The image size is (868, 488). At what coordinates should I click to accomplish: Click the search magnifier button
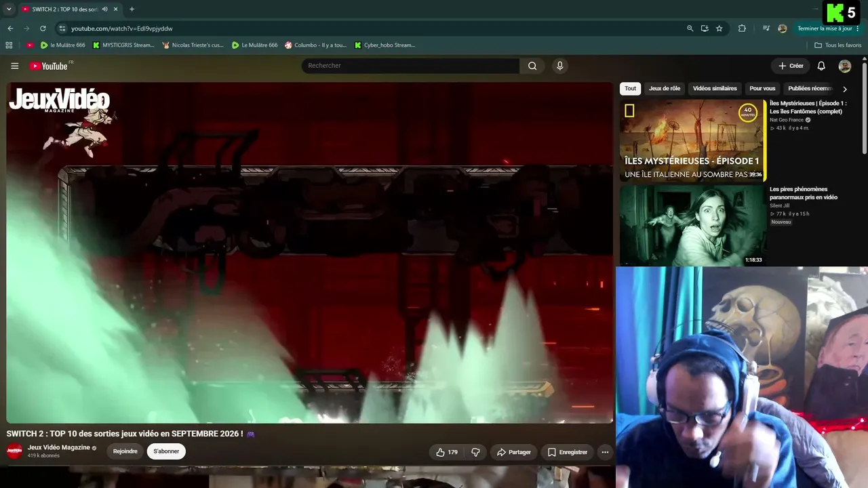pyautogui.click(x=532, y=66)
